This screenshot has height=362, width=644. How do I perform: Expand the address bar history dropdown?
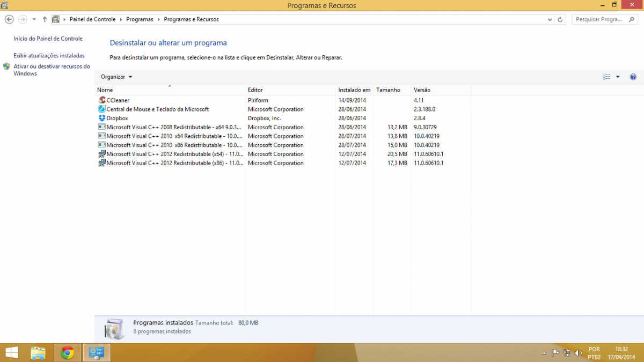(x=550, y=19)
